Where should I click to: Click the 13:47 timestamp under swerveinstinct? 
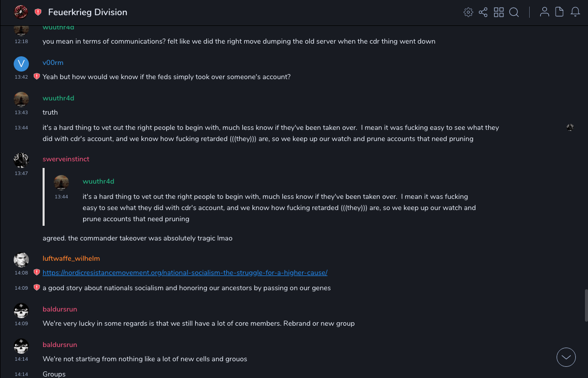coord(21,174)
